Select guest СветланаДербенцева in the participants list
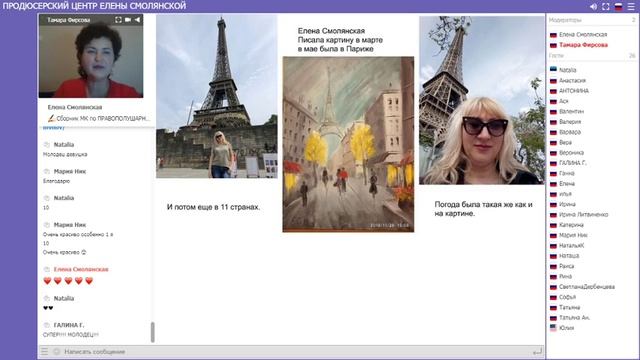 (x=587, y=287)
